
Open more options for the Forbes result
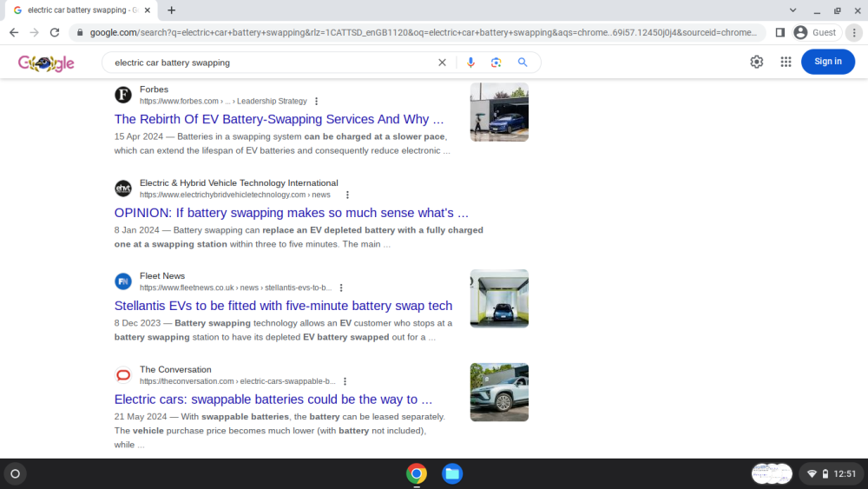tap(316, 102)
